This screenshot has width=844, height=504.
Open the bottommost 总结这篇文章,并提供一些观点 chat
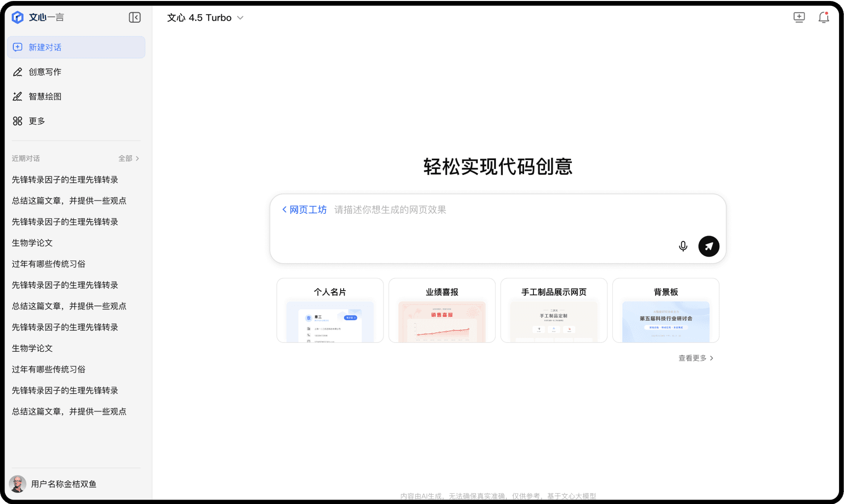pos(69,411)
